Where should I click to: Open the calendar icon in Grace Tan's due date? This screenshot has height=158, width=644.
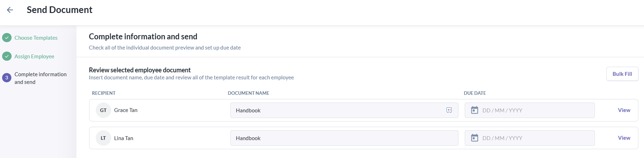[475, 110]
